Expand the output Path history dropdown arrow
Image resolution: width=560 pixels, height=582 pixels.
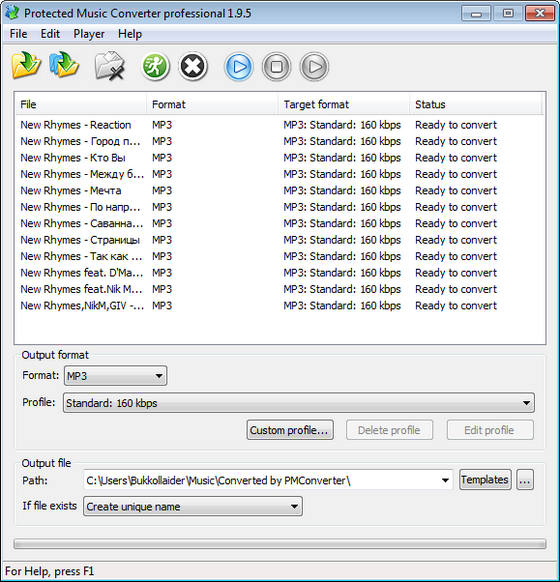point(445,480)
